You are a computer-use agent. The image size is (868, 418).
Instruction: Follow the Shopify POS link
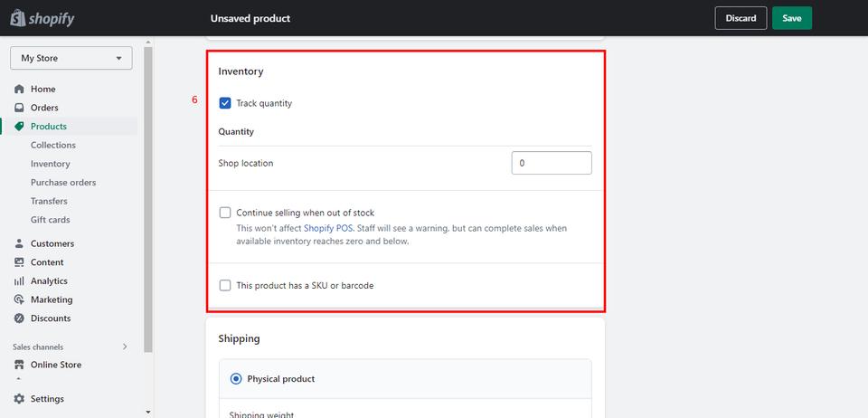tap(329, 228)
